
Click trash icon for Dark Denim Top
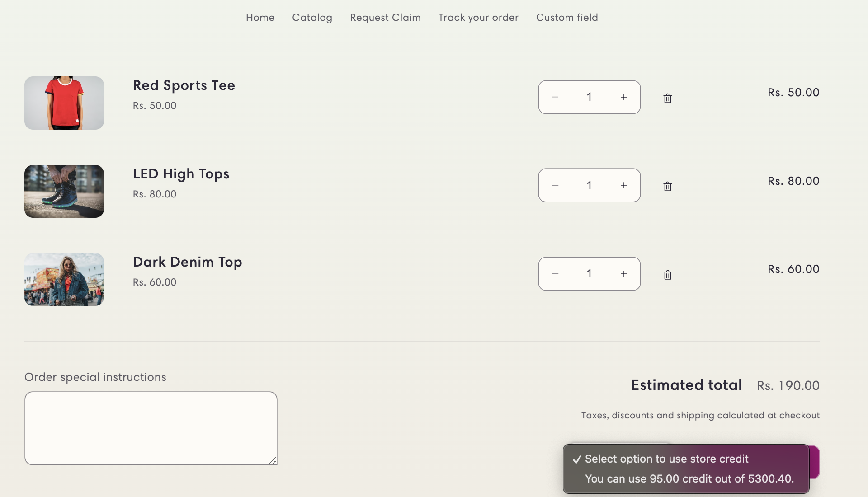tap(667, 275)
